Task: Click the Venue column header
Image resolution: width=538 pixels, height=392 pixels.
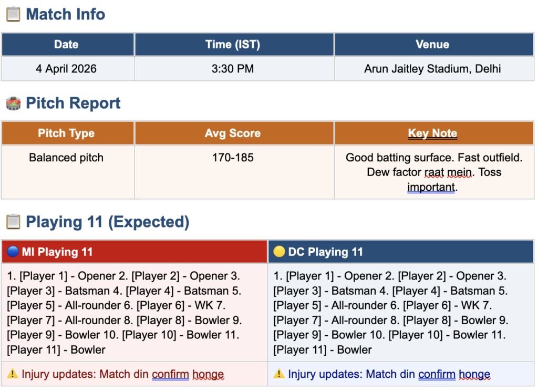Action: pos(434,44)
